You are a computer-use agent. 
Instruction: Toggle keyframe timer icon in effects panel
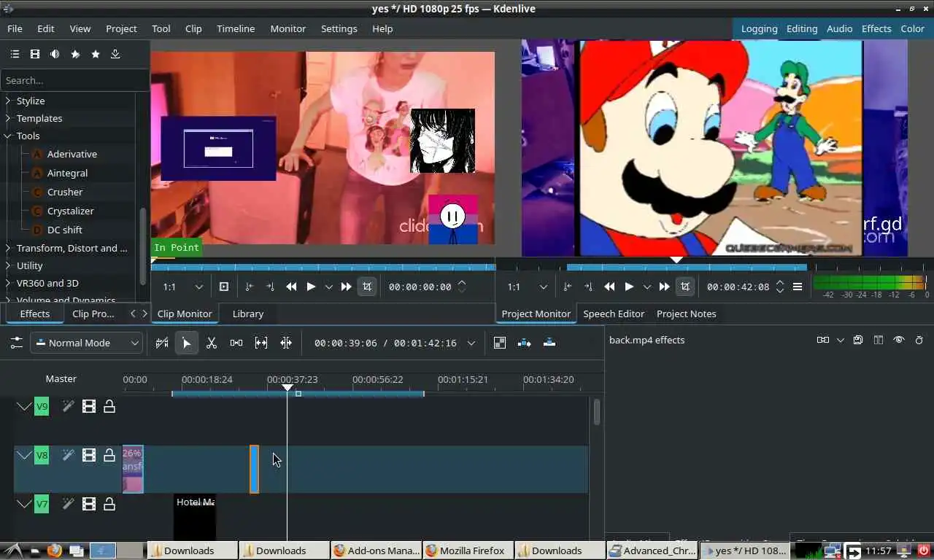pos(919,340)
